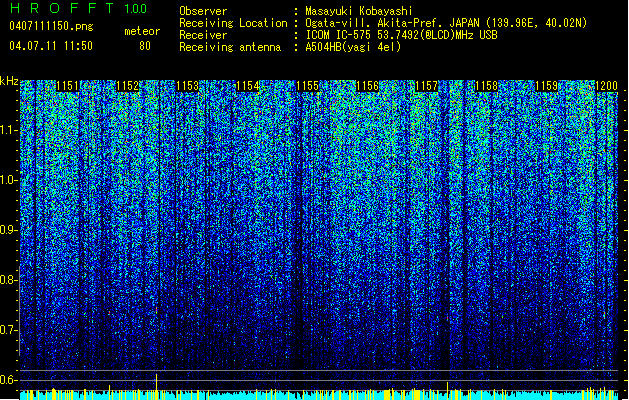Click the 'Receiving antenna' label
This screenshot has height=400, width=629.
[230, 47]
